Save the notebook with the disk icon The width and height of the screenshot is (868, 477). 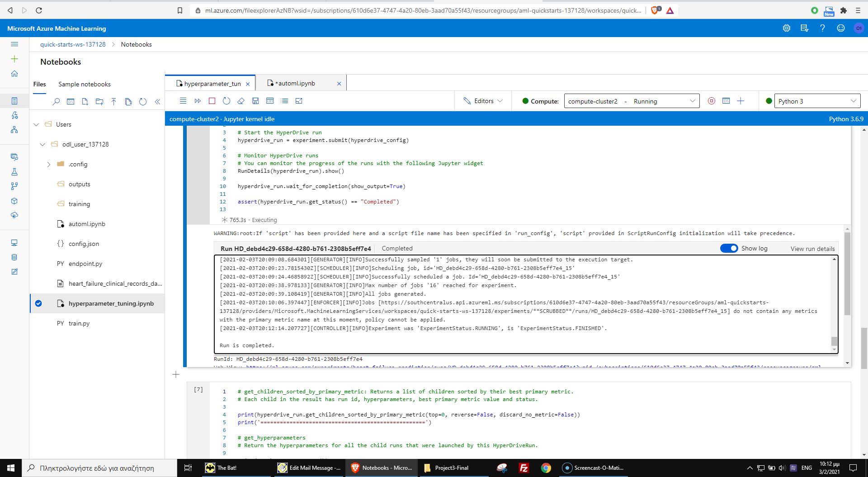click(x=255, y=101)
